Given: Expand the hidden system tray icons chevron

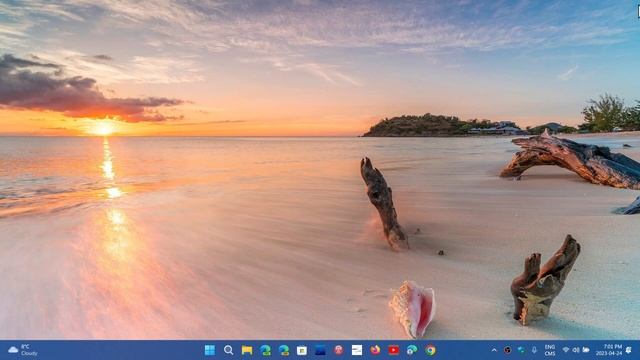Looking at the screenshot, I should (x=494, y=350).
